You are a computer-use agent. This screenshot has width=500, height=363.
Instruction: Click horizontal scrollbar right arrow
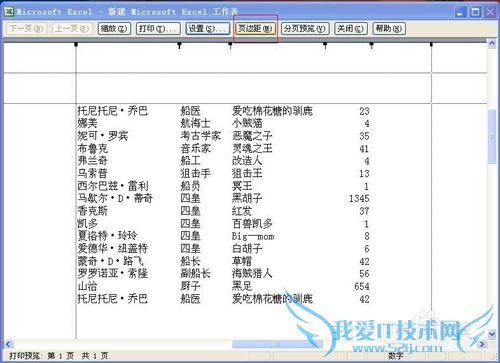pos(482,344)
